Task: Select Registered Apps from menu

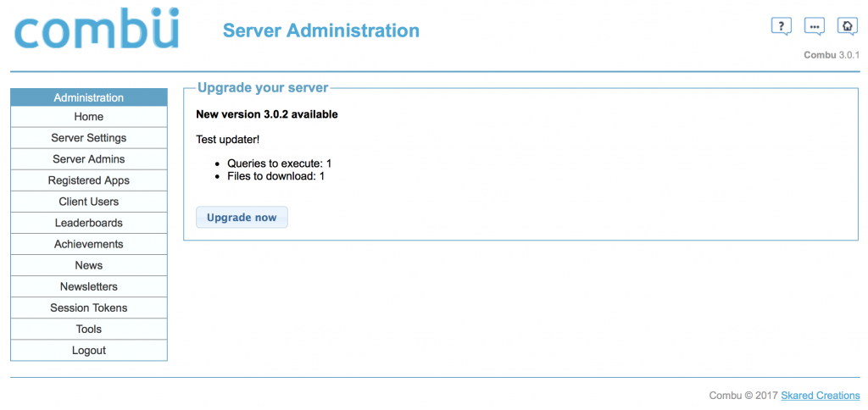Action: 88,180
